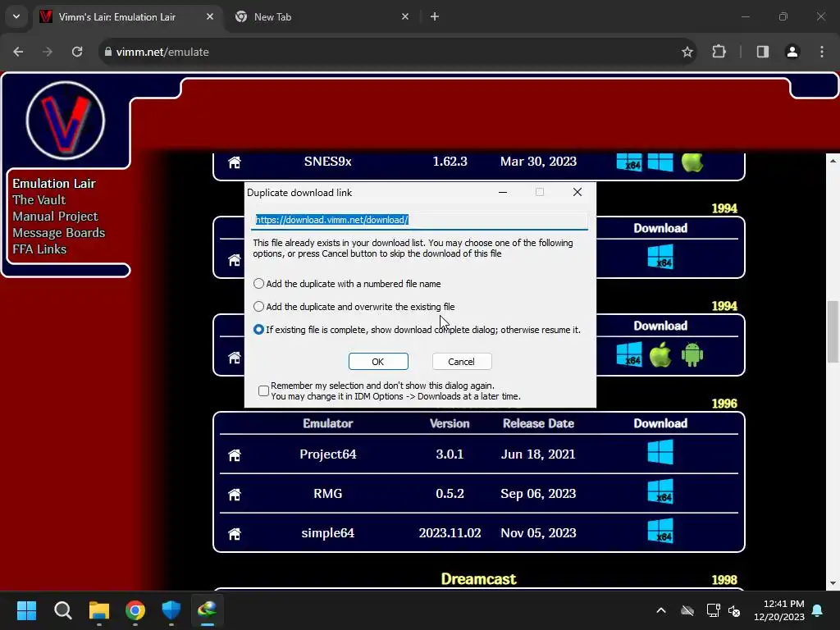Screen dimensions: 840x630
Task: Download SNES9x Windows x64 build
Action: (629, 162)
